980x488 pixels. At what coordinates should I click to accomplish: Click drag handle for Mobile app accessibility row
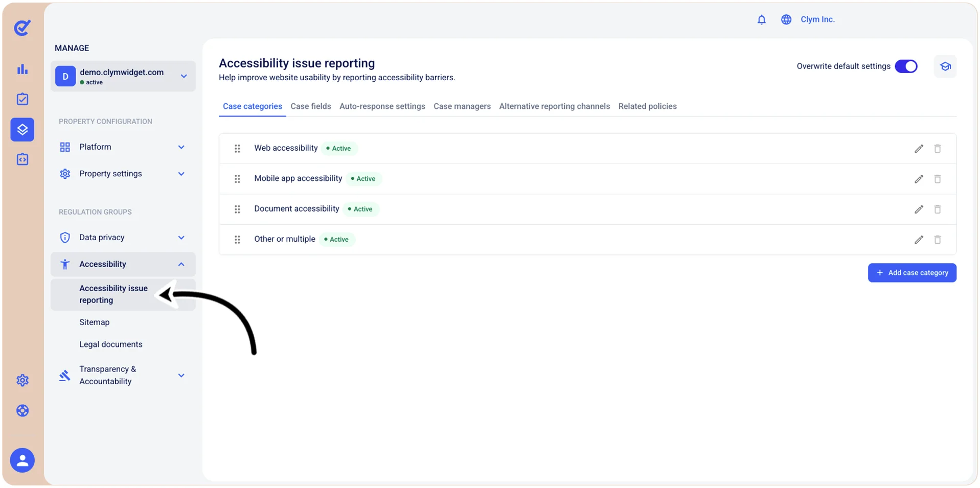(x=237, y=179)
